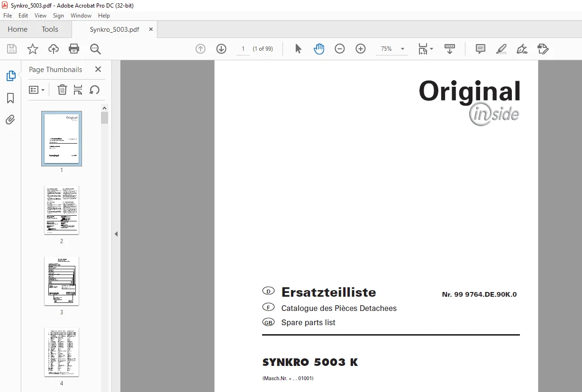Bookmark document with the star icon

click(x=33, y=49)
